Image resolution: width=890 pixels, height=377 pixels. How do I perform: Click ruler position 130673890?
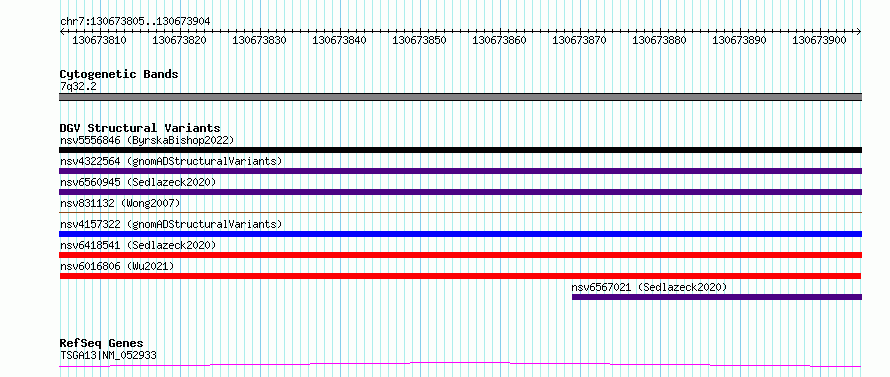click(740, 40)
